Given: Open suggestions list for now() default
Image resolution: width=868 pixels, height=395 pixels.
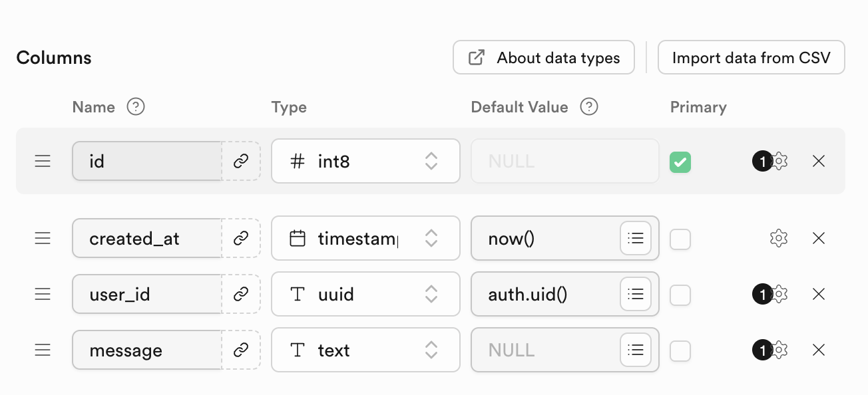Looking at the screenshot, I should (x=636, y=238).
